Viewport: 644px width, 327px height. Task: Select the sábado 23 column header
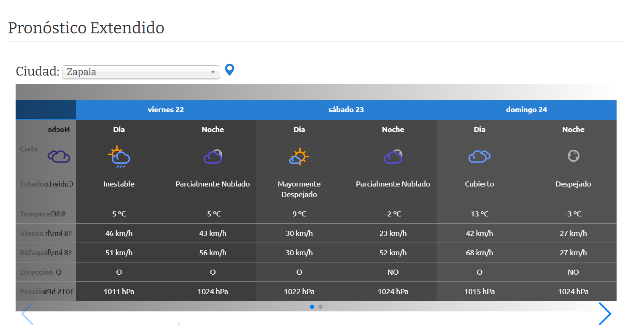point(346,110)
